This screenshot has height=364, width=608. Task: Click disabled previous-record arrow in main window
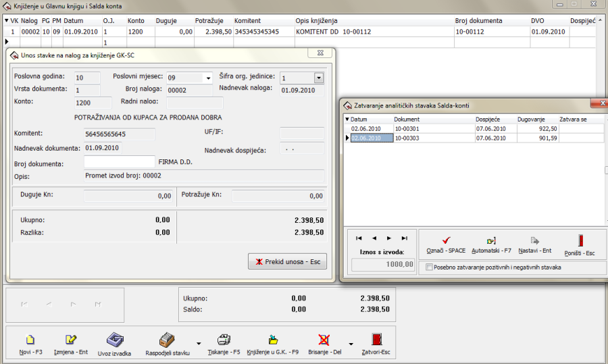(x=49, y=305)
